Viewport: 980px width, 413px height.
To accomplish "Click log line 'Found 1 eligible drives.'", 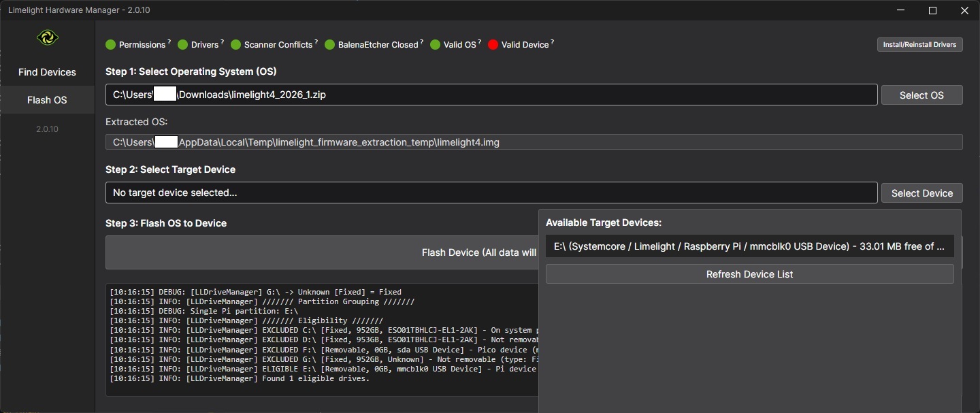I will tap(240, 378).
